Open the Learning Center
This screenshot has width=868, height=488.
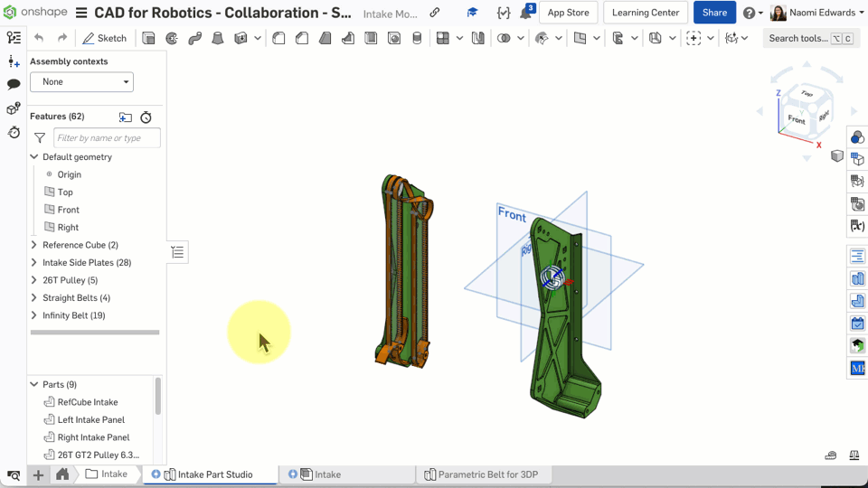(645, 13)
